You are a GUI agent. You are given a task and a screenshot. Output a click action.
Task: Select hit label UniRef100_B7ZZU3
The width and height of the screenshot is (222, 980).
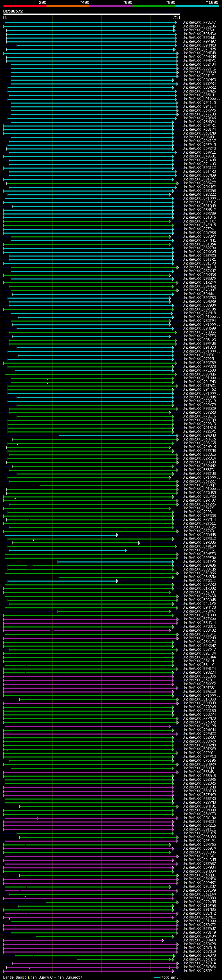coord(199,114)
